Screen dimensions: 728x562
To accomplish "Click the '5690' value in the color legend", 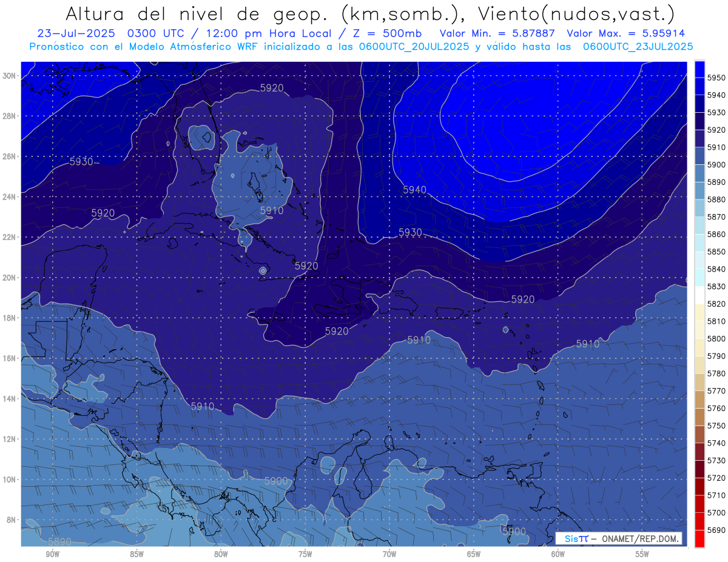I will click(716, 530).
